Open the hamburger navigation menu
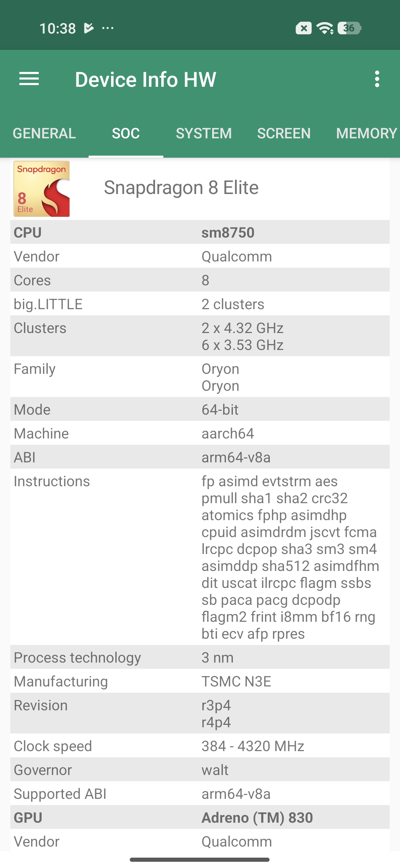The image size is (400, 868). point(29,79)
